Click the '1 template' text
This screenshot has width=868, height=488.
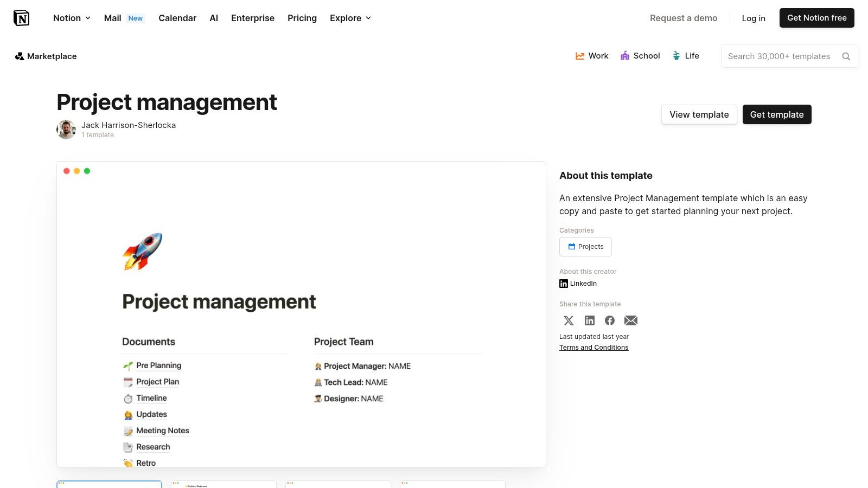tap(98, 135)
